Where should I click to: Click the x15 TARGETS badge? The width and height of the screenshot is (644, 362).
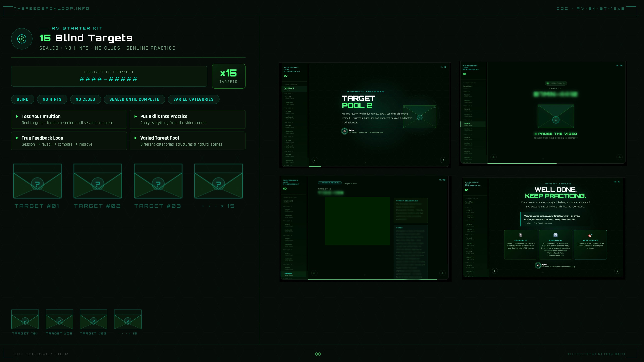pyautogui.click(x=228, y=76)
